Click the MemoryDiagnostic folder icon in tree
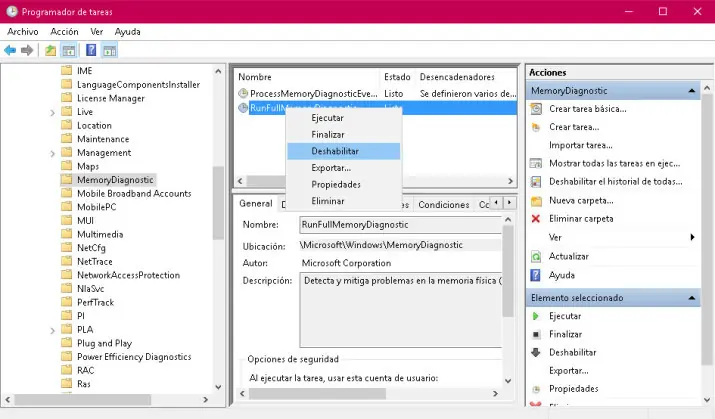Image resolution: width=715 pixels, height=419 pixels. 67,180
